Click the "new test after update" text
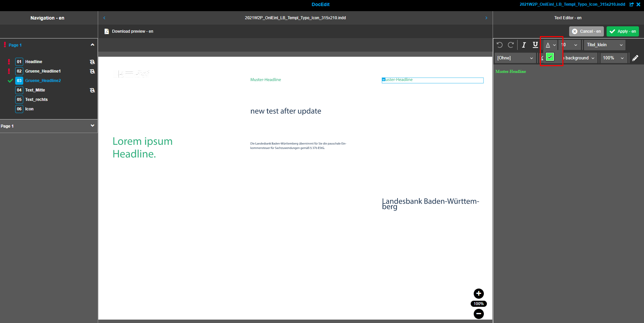 tap(286, 111)
